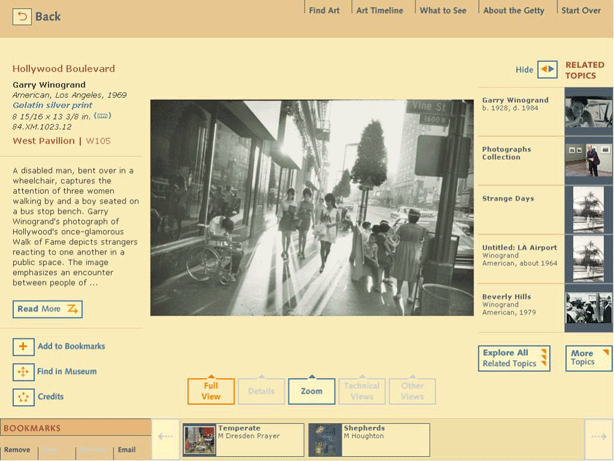The image size is (614, 461).
Task: Email the saved bookmarks
Action: 126,450
